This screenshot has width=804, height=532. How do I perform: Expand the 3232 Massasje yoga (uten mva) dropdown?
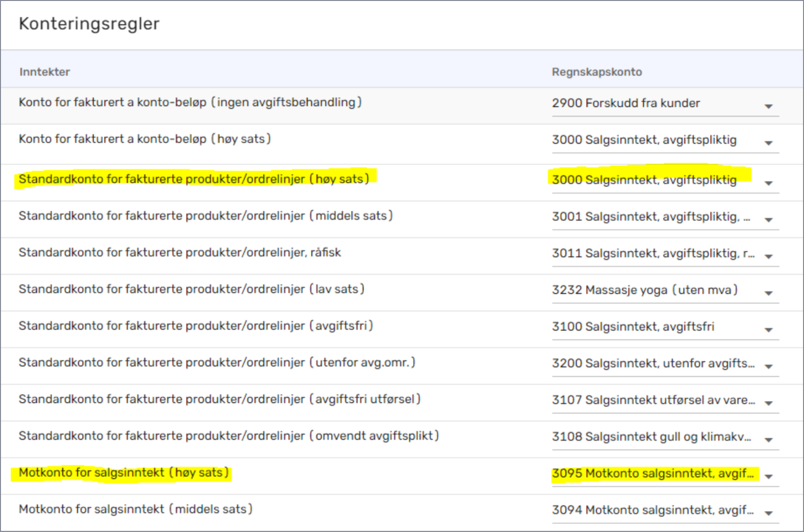768,293
